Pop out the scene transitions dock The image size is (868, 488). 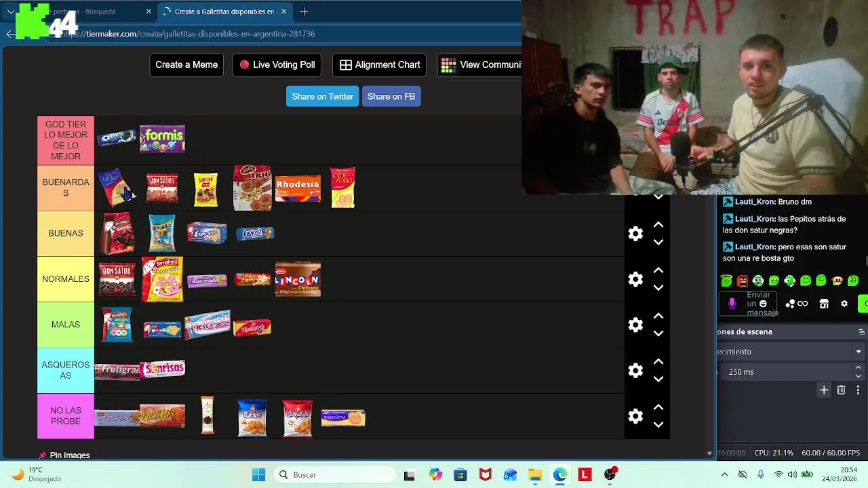click(x=861, y=331)
